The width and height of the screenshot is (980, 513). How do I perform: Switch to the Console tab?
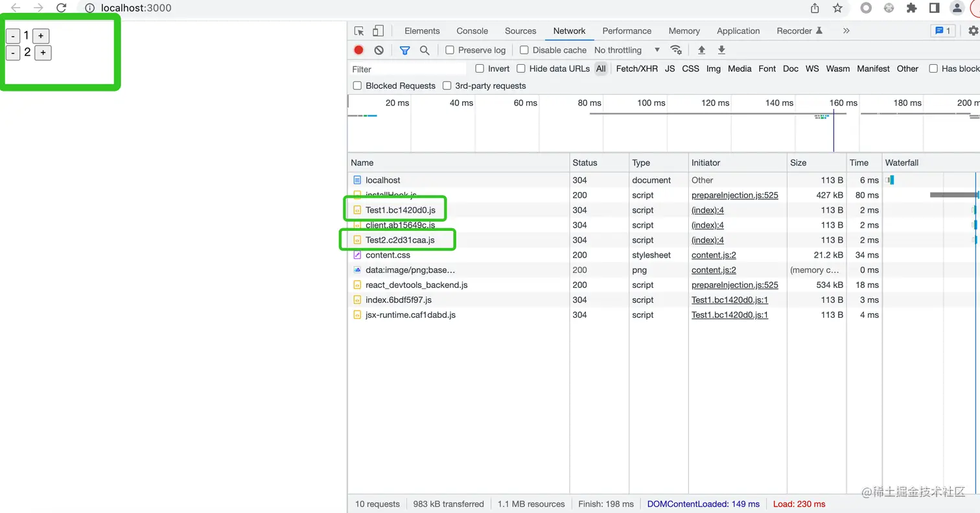point(472,30)
